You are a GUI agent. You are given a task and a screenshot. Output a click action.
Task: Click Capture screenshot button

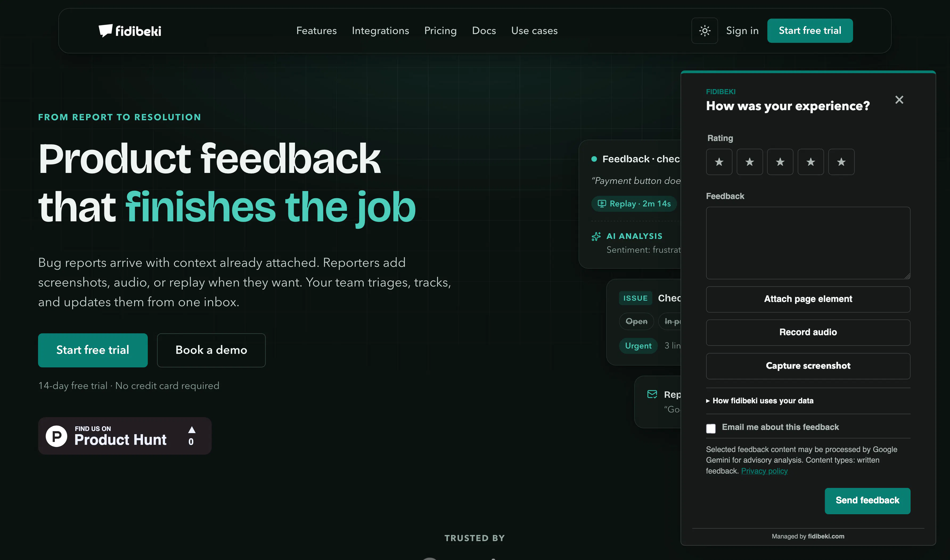coord(808,366)
